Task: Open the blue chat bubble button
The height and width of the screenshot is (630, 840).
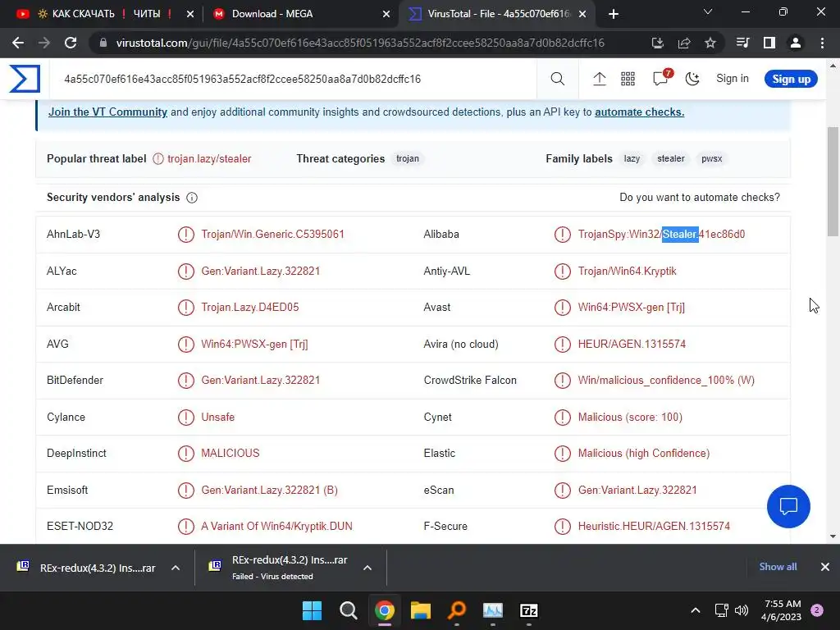Action: [788, 506]
